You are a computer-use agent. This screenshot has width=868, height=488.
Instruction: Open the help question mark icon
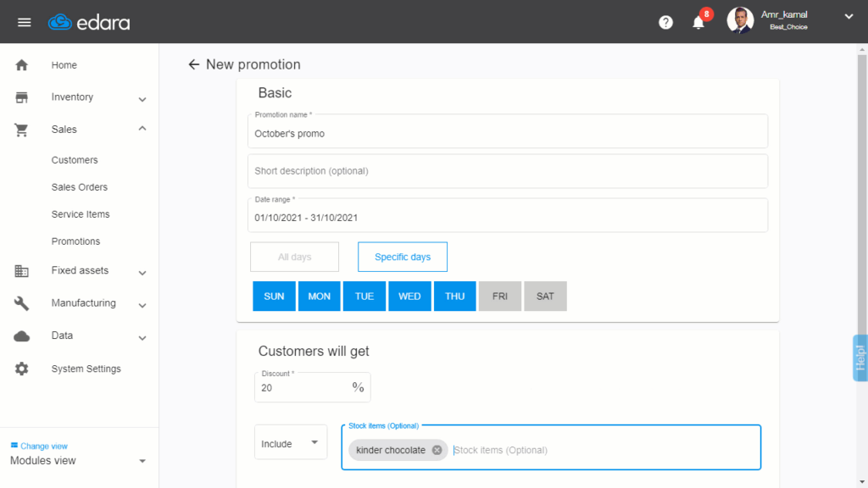click(x=666, y=22)
